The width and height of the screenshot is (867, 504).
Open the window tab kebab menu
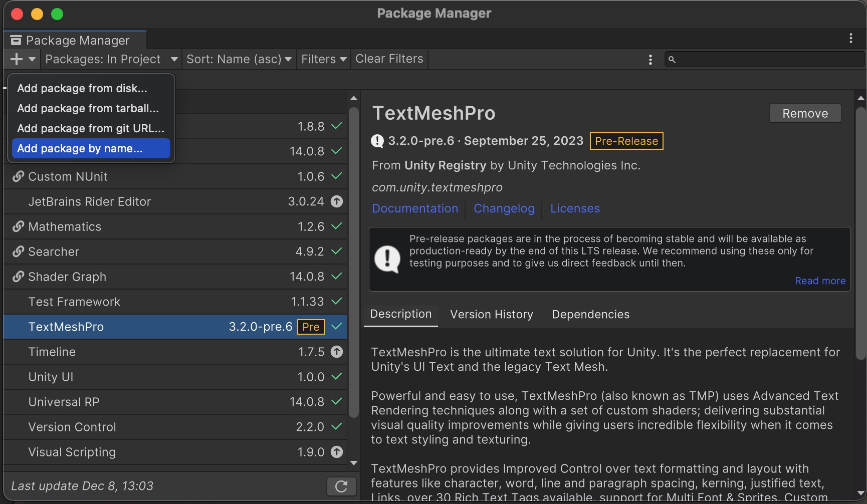850,38
